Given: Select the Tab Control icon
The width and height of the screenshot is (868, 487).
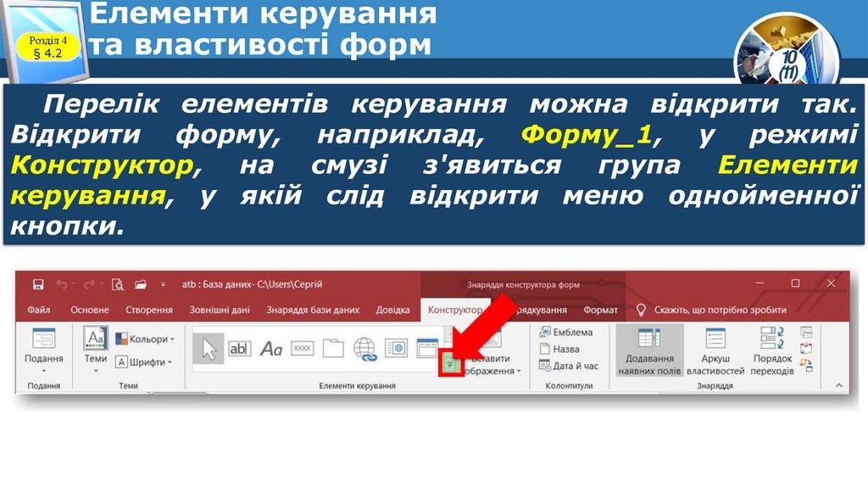Looking at the screenshot, I should pos(333,349).
